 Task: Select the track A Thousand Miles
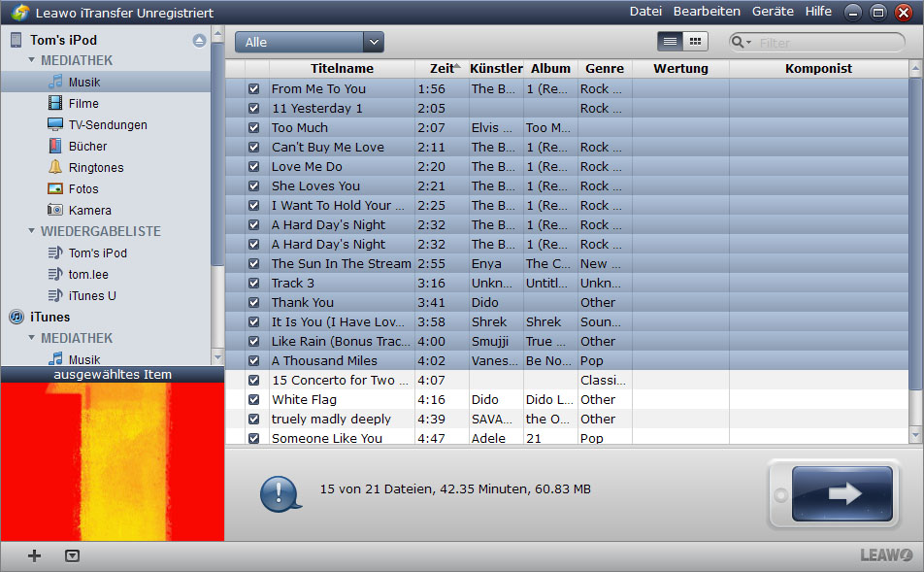coord(566,361)
